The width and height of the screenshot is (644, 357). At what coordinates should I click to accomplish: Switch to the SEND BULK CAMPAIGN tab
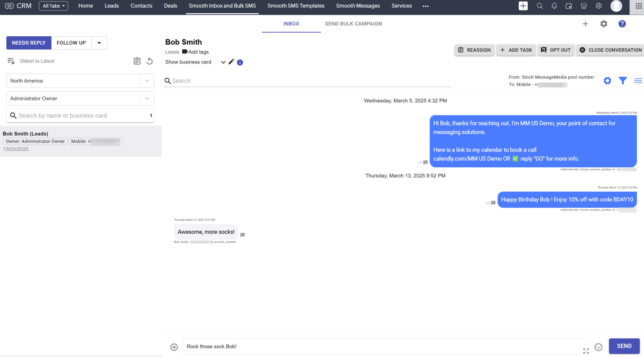pyautogui.click(x=353, y=24)
